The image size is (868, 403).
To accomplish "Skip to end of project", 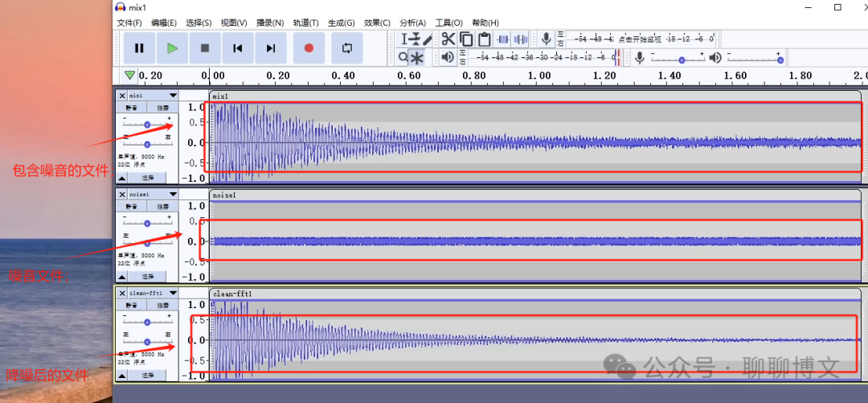I will coord(271,48).
